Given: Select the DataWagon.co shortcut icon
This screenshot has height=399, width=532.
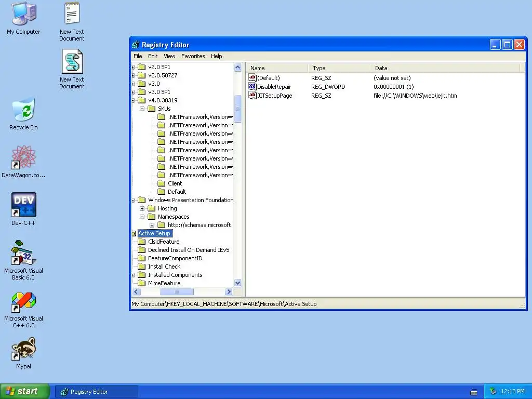Looking at the screenshot, I should pos(23,157).
